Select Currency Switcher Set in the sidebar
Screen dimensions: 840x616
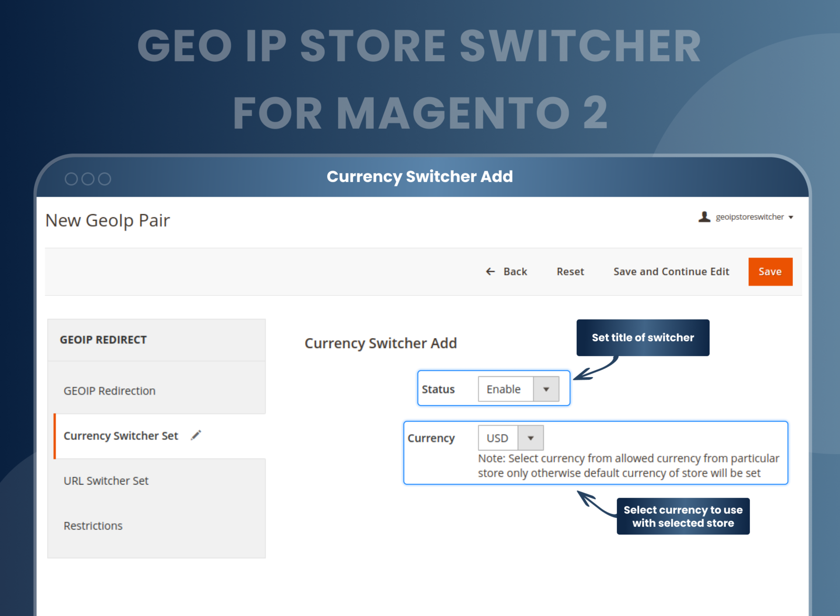121,436
